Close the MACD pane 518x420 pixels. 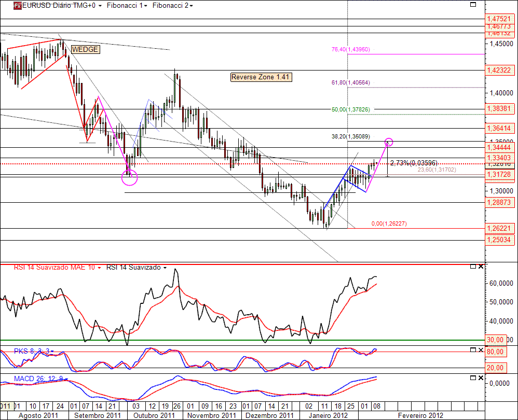tap(481, 378)
